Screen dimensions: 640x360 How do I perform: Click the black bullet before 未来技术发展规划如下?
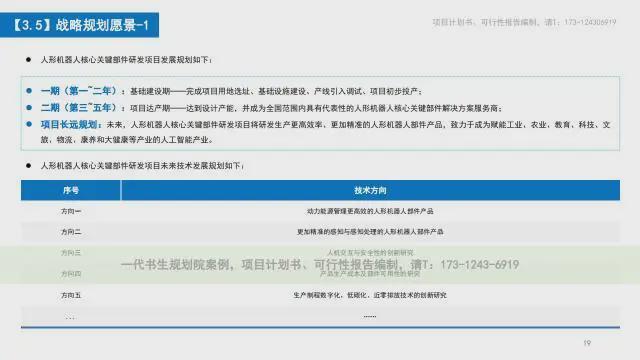coord(28,165)
